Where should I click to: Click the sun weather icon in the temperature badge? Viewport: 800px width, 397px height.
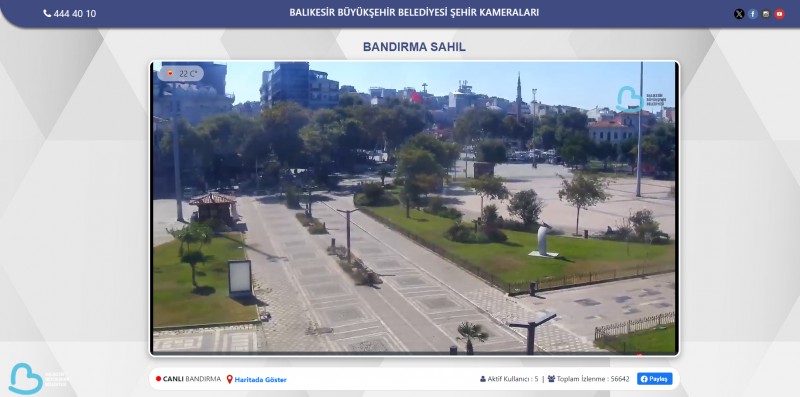click(x=170, y=73)
